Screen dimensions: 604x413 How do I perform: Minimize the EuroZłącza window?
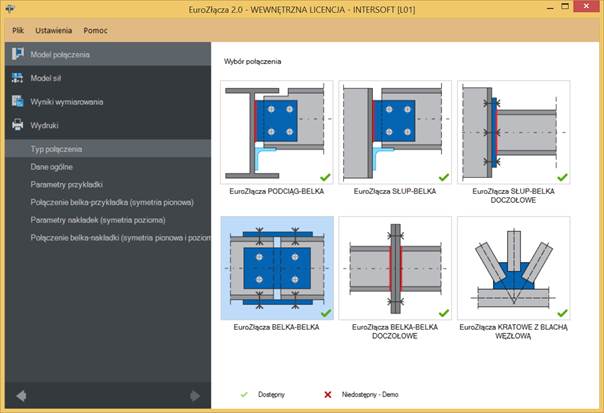(x=550, y=8)
